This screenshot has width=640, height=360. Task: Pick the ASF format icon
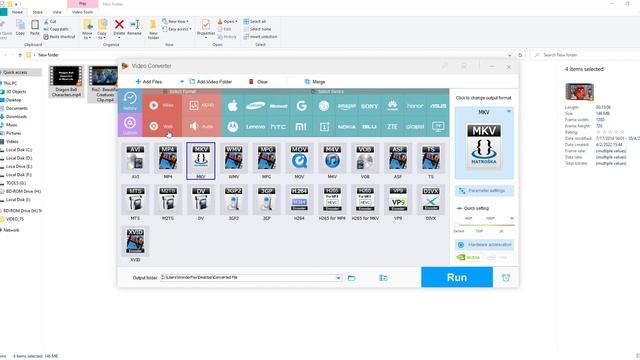398,158
